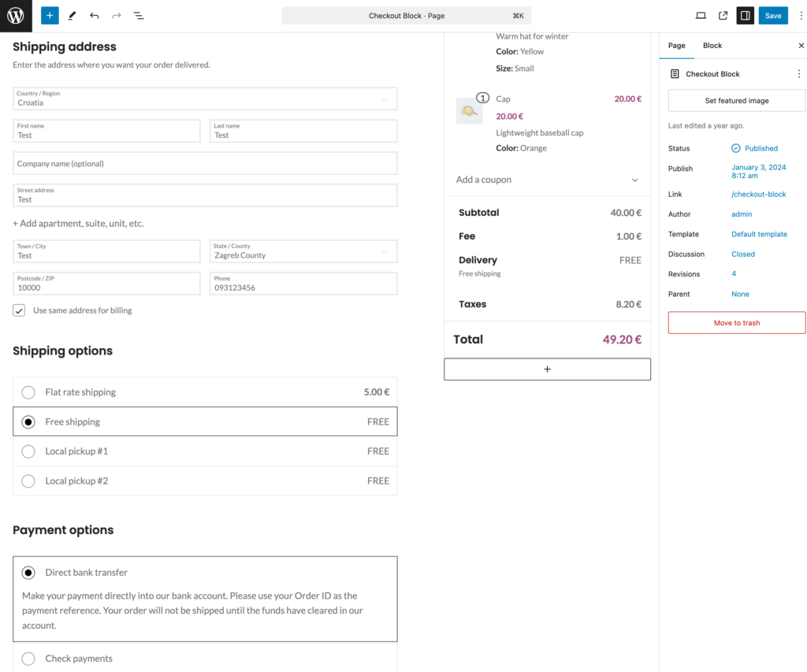Image resolution: width=807 pixels, height=672 pixels.
Task: Open Country / Region dropdown
Action: point(205,98)
